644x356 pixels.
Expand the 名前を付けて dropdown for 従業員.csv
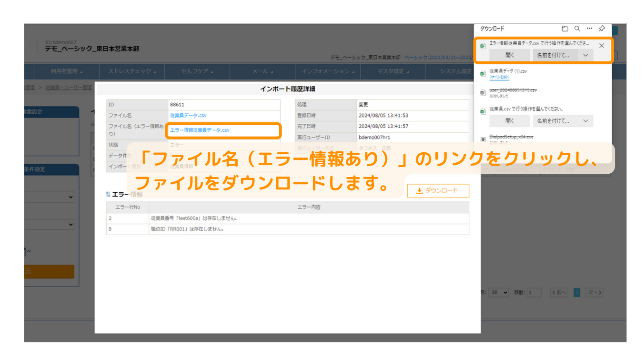586,121
